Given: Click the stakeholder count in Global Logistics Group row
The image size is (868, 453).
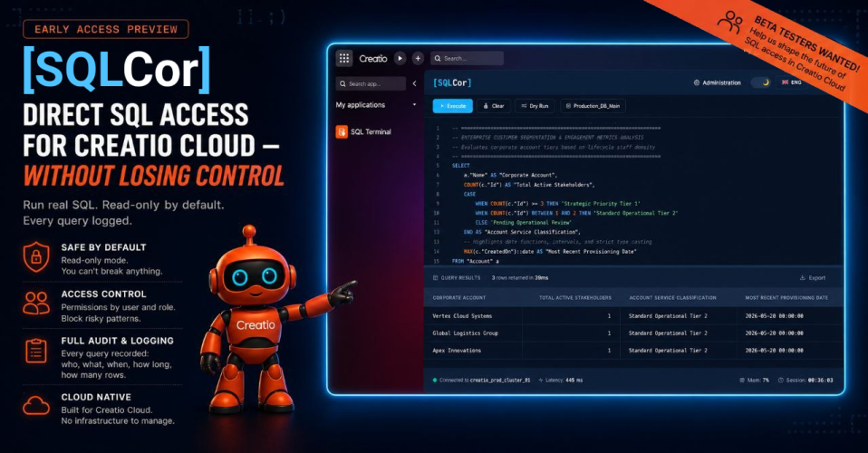Looking at the screenshot, I should pyautogui.click(x=609, y=333).
